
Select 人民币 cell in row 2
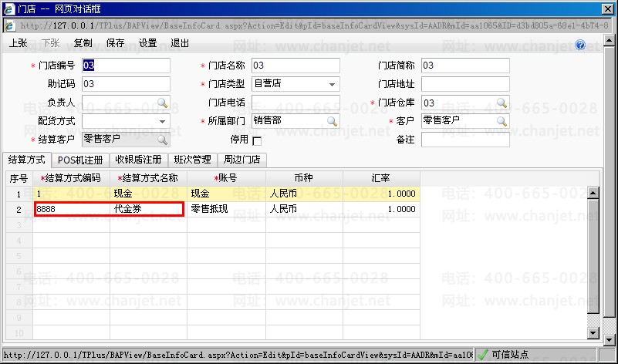(304, 209)
